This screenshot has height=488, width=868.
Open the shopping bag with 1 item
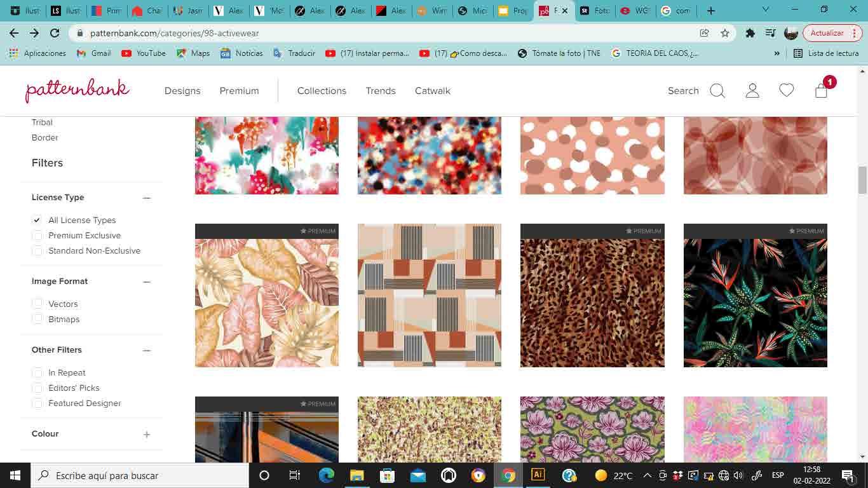(x=822, y=90)
